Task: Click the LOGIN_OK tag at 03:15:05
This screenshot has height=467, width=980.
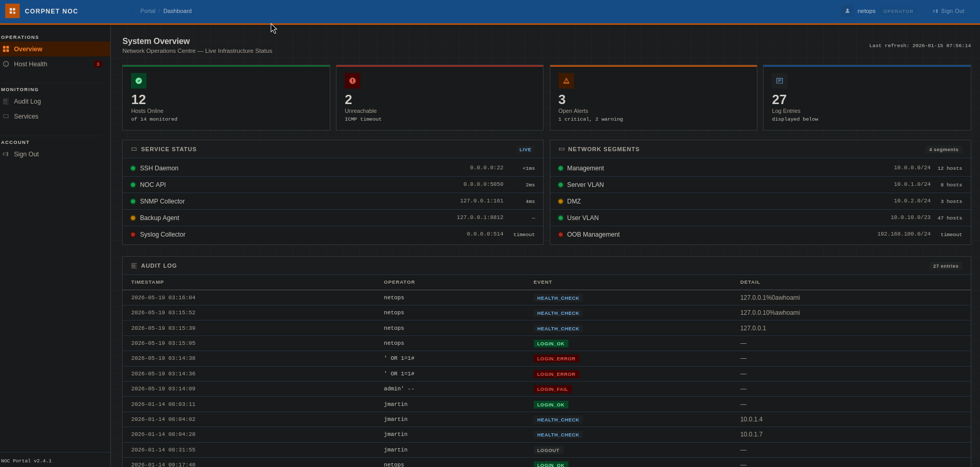Action: [551, 344]
